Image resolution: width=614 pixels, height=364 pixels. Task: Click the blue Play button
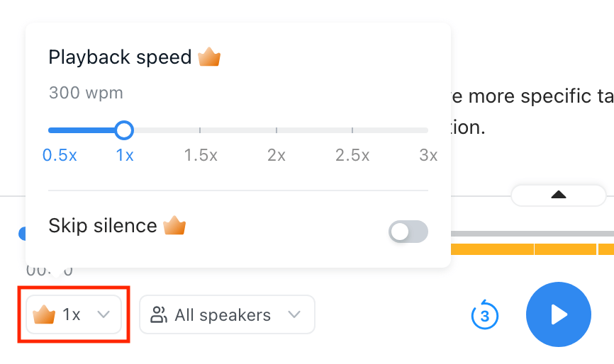559,314
